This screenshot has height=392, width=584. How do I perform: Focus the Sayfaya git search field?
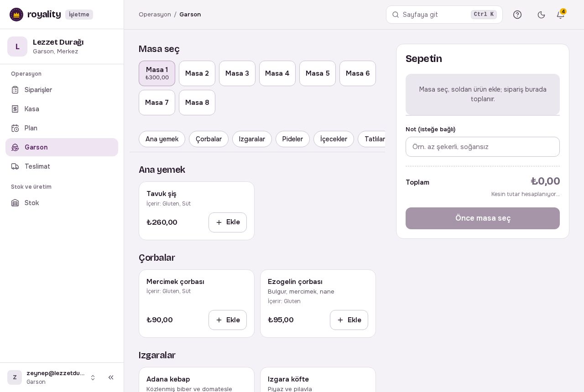(444, 15)
